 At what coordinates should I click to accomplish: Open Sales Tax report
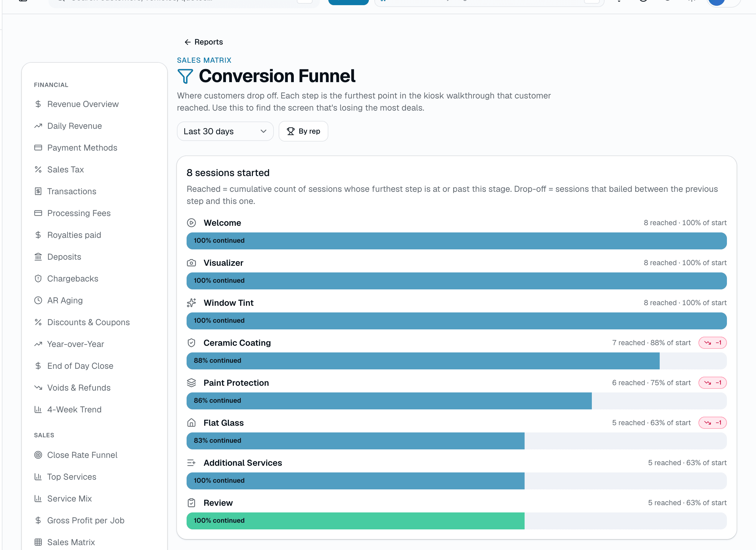point(65,169)
